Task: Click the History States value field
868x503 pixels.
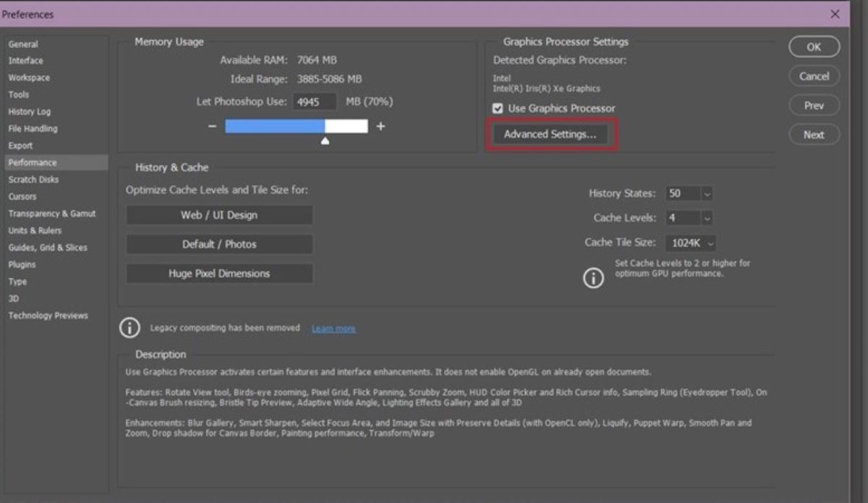Action: point(683,194)
